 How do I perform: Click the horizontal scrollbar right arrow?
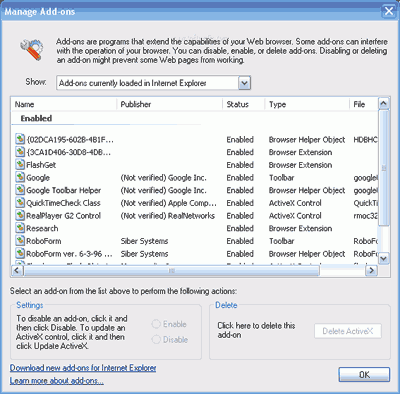pos(371,270)
